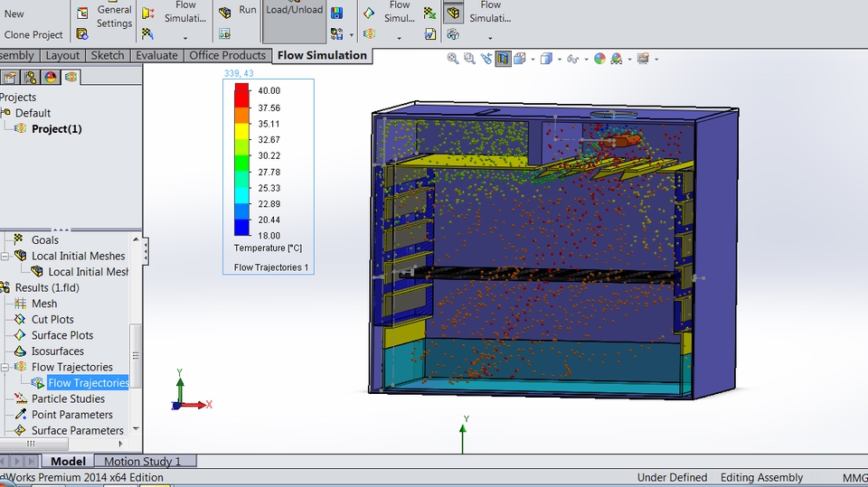Select Surface Parameters tree item
The height and width of the screenshot is (487, 868).
pos(78,431)
